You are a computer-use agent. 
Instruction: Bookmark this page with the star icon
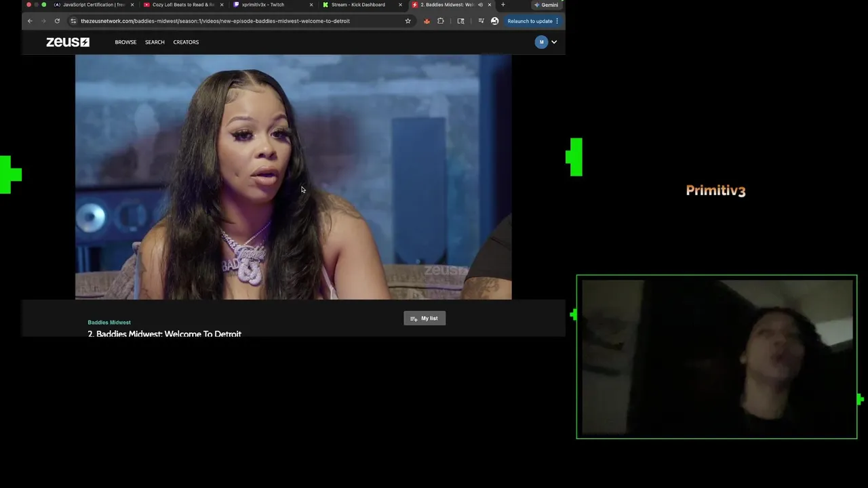tap(408, 21)
